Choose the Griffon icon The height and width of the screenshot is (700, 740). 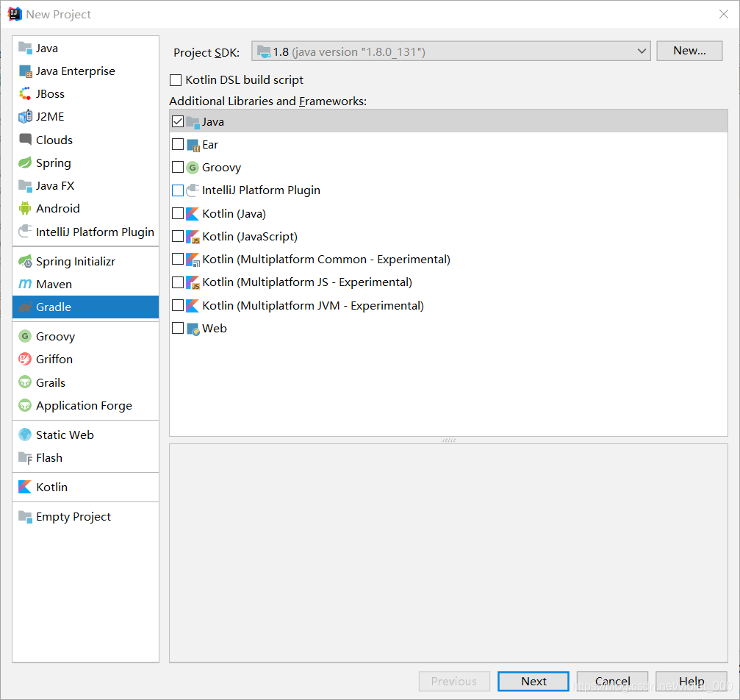pos(25,359)
